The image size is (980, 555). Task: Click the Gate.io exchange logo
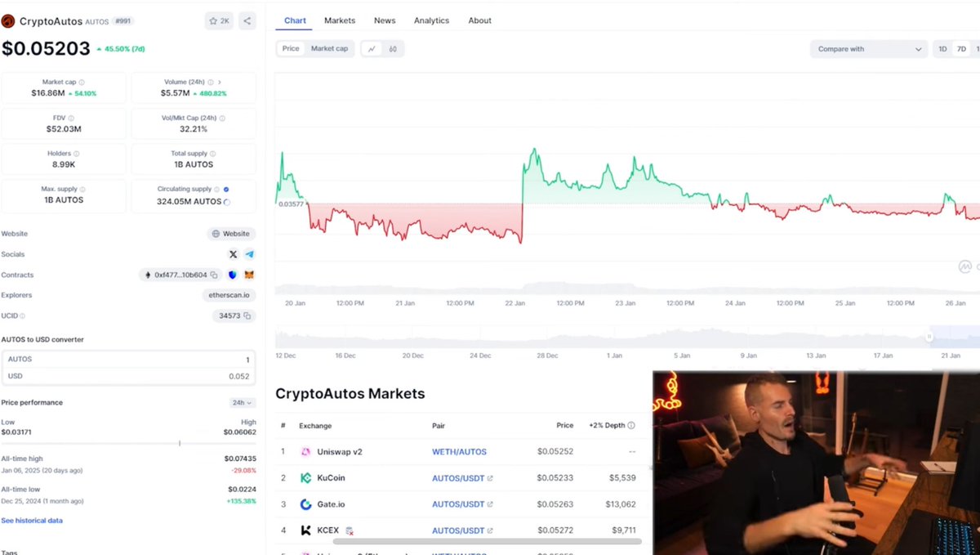pyautogui.click(x=306, y=504)
